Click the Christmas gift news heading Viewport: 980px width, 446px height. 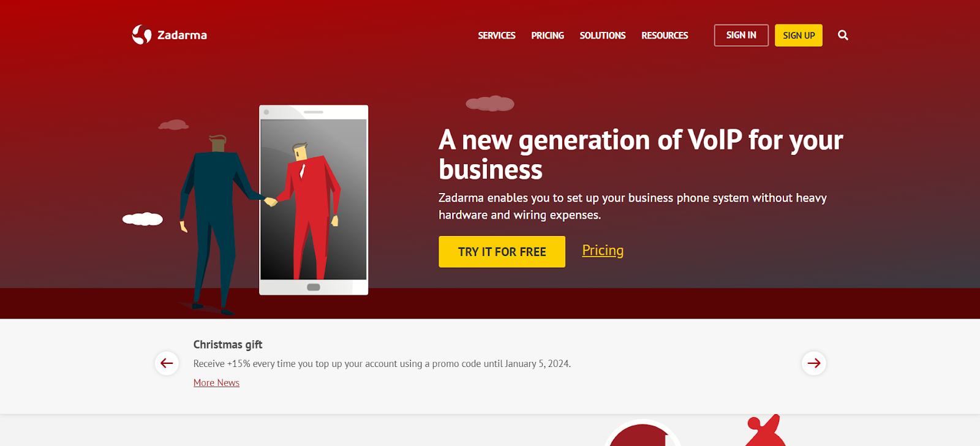(228, 345)
